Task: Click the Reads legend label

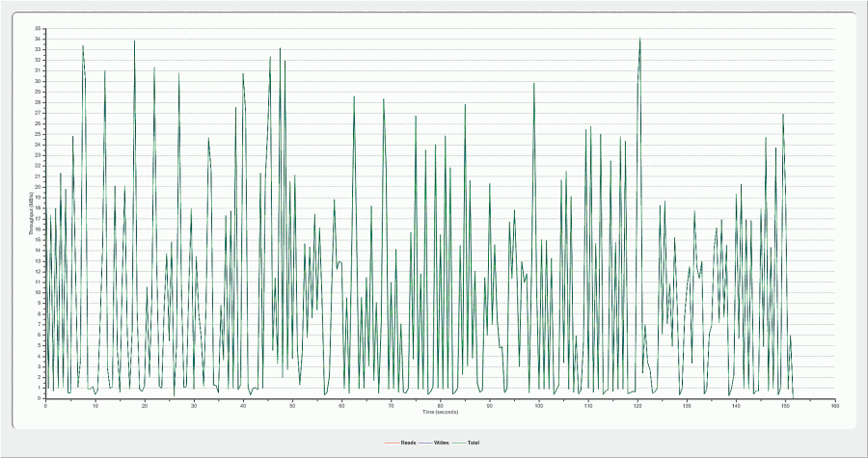Action: tap(408, 443)
